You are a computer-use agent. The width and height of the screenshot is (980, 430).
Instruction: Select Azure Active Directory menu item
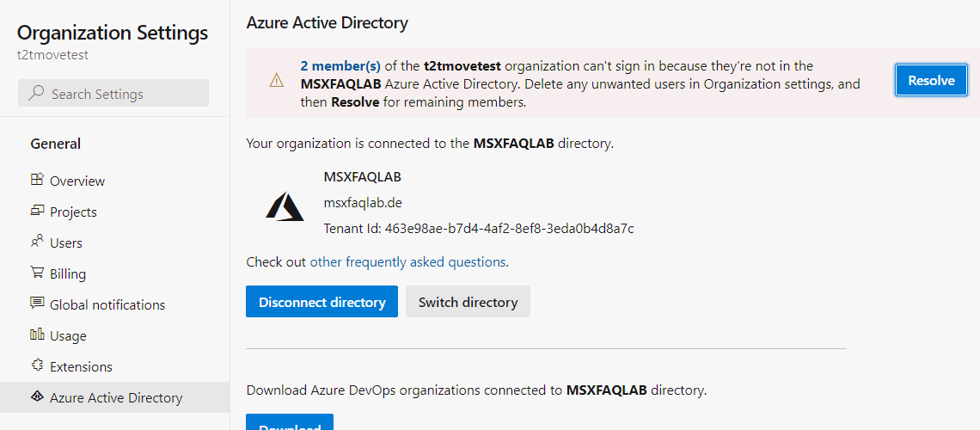click(x=115, y=397)
